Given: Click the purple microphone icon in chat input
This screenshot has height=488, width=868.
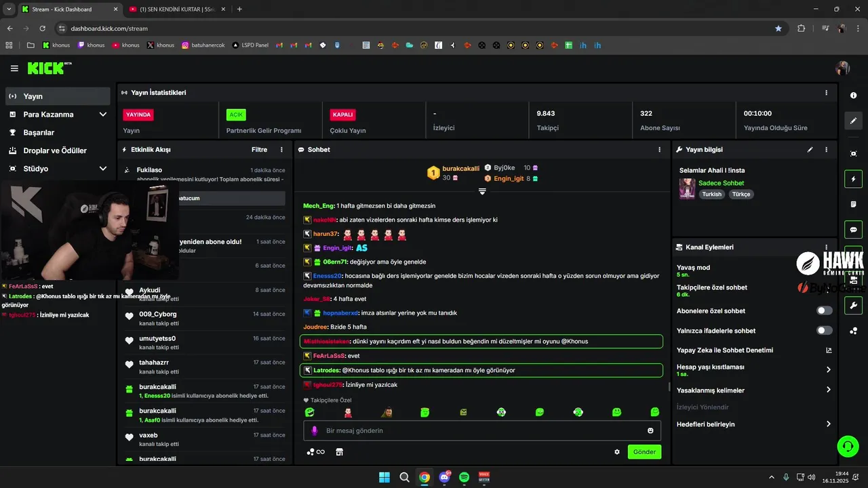Looking at the screenshot, I should pyautogui.click(x=314, y=430).
